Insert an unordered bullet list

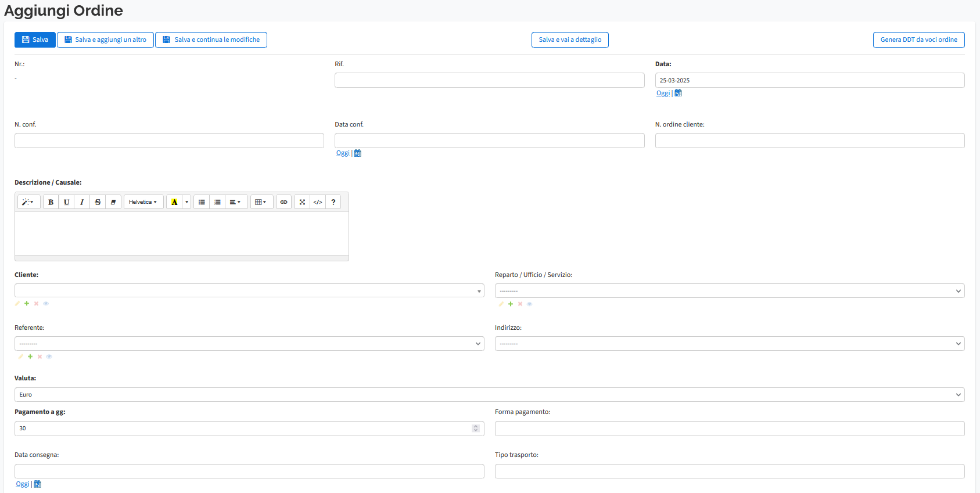202,202
